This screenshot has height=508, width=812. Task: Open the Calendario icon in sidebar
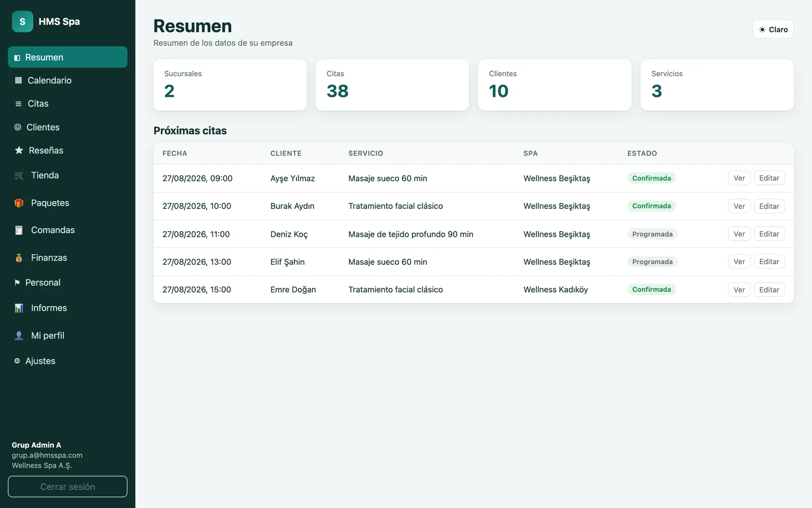coord(18,80)
